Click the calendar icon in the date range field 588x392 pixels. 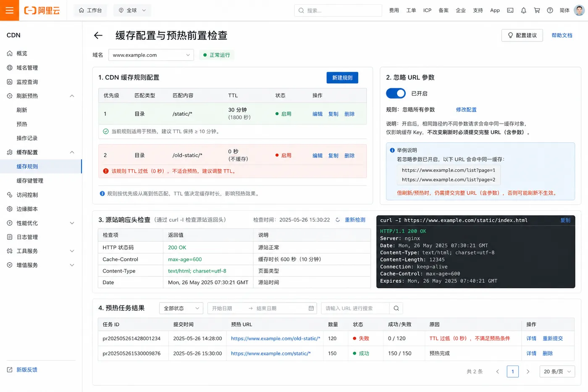[311, 308]
